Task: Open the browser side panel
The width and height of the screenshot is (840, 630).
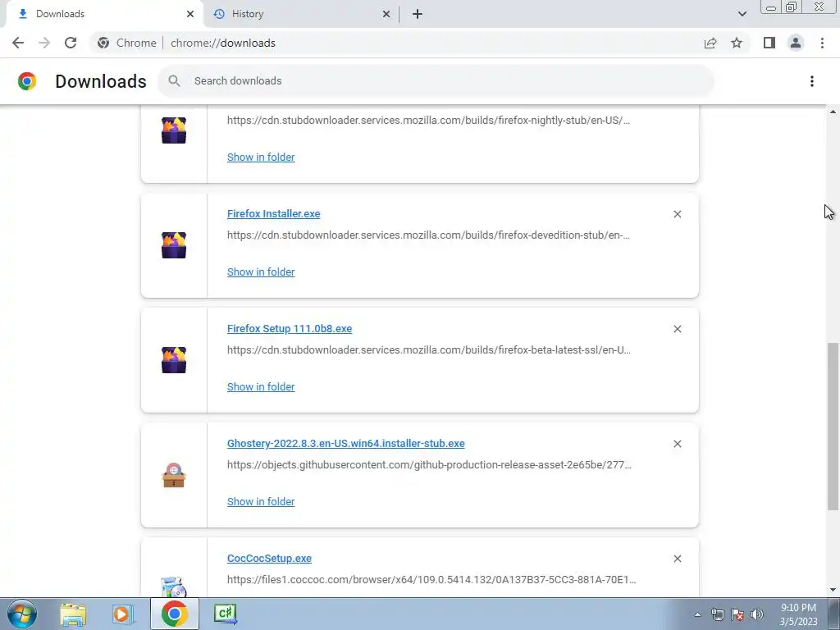Action: pyautogui.click(x=769, y=43)
